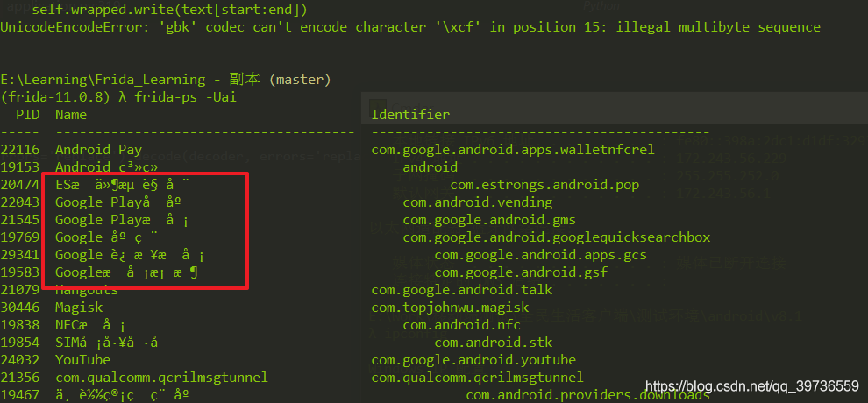Click com.topjohnwu.magisk identifier
868x403 pixels.
click(450, 308)
